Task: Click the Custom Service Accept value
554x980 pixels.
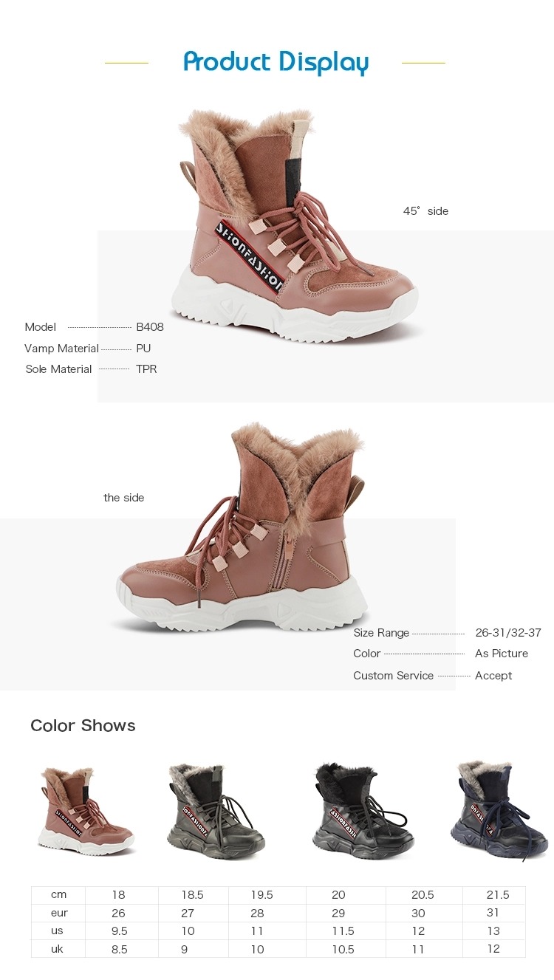Action: tap(493, 676)
